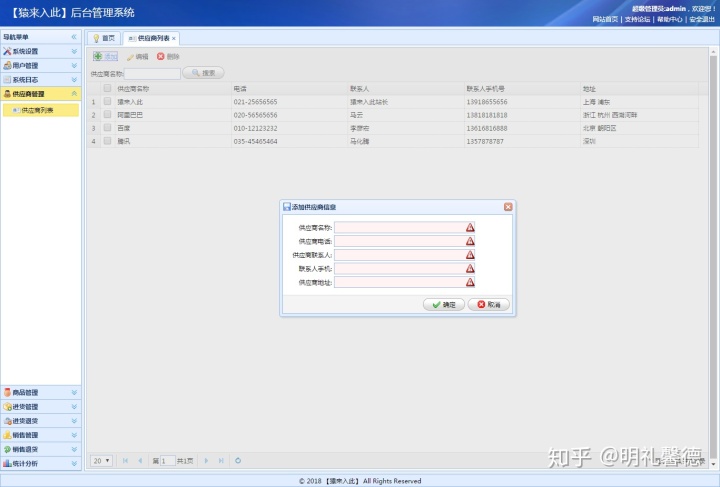Click warning icon beside 供应商地址 field in dialog
Image resolution: width=720 pixels, height=487 pixels.
click(x=470, y=282)
